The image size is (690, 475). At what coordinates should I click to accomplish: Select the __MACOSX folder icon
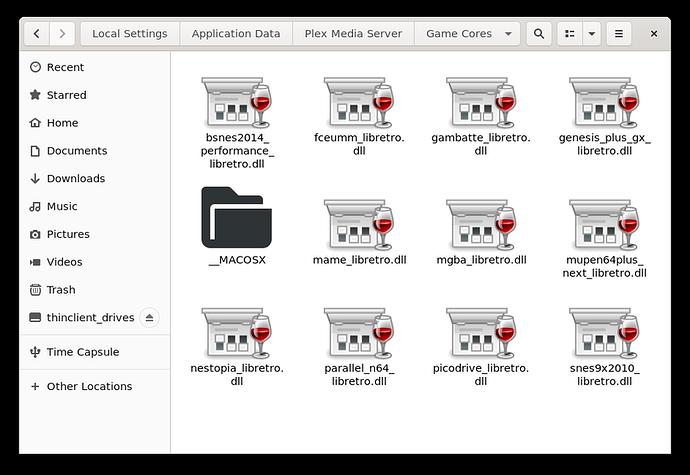(237, 217)
